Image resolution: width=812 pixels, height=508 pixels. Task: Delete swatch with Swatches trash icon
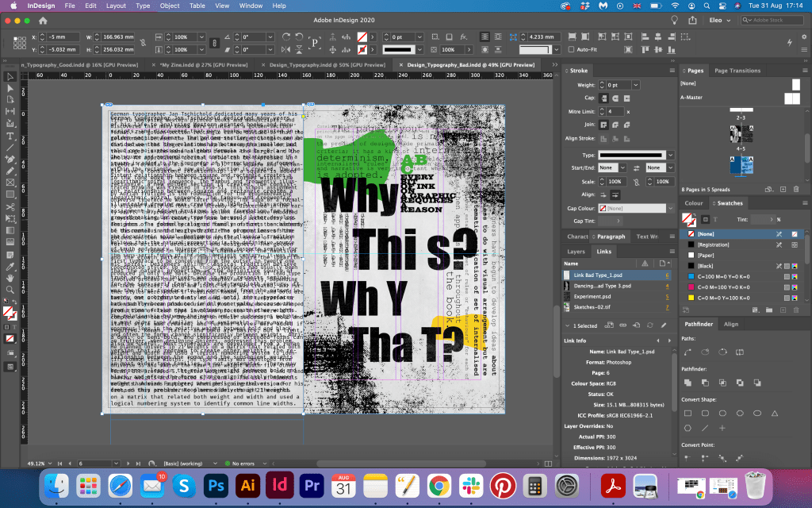[x=795, y=311]
